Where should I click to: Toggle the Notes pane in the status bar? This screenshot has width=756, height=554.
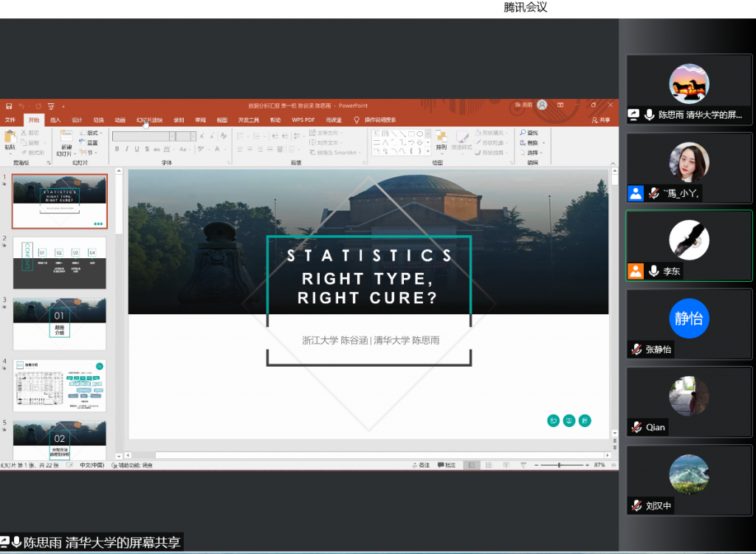pos(421,465)
